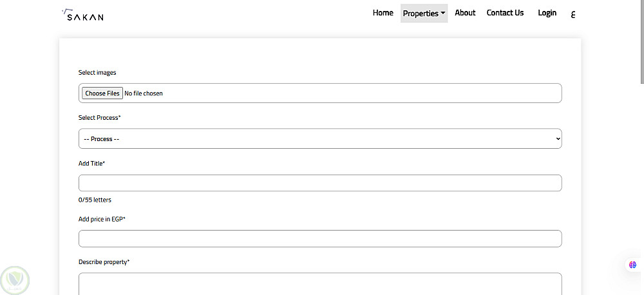Click the 'No file chosen' text
Image resolution: width=644 pixels, height=295 pixels.
pos(144,93)
